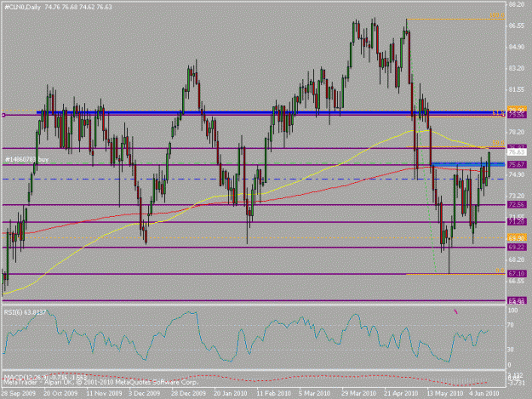Click the RSI scale value 100
Image resolution: width=532 pixels, height=399 pixels.
[512, 311]
